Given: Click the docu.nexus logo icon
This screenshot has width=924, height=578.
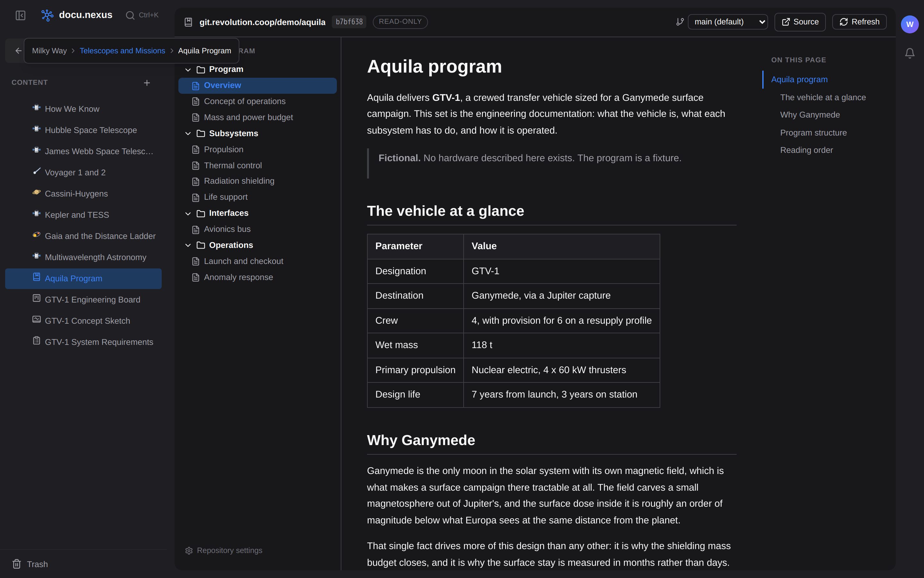Looking at the screenshot, I should [x=47, y=15].
